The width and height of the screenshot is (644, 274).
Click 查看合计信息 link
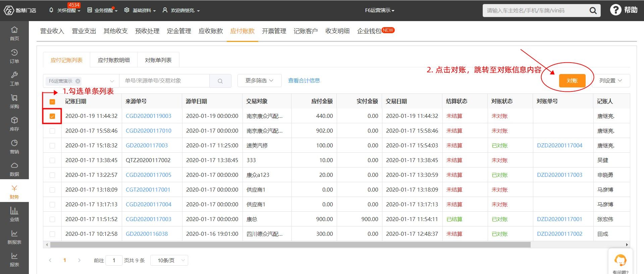304,81
